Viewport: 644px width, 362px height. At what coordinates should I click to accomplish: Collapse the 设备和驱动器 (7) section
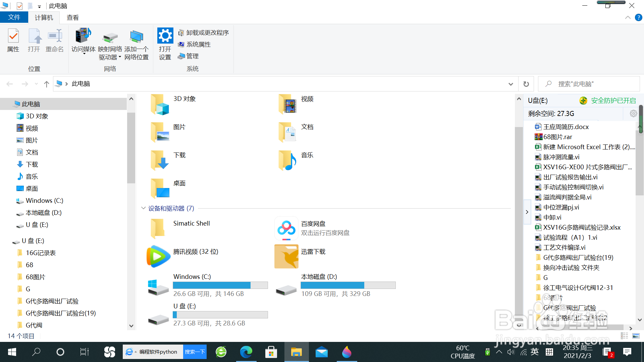point(143,208)
